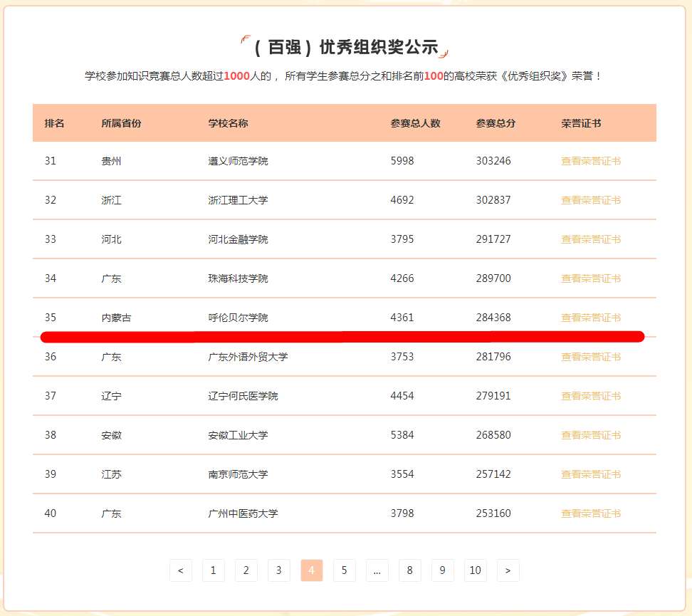Go to last page 10
Viewport: 692px width, 616px height.
(x=476, y=570)
